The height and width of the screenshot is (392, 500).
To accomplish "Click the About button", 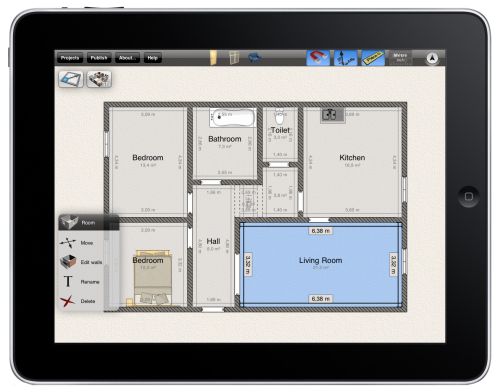I will 127,58.
